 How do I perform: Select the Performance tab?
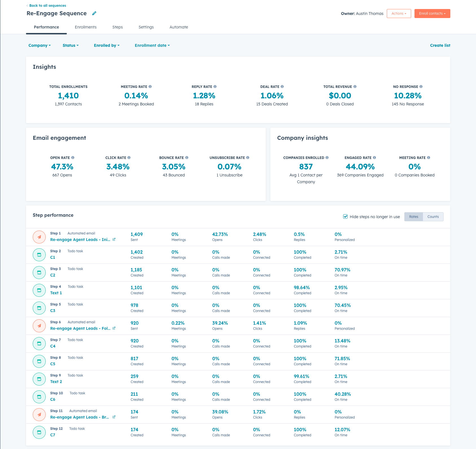coord(47,27)
